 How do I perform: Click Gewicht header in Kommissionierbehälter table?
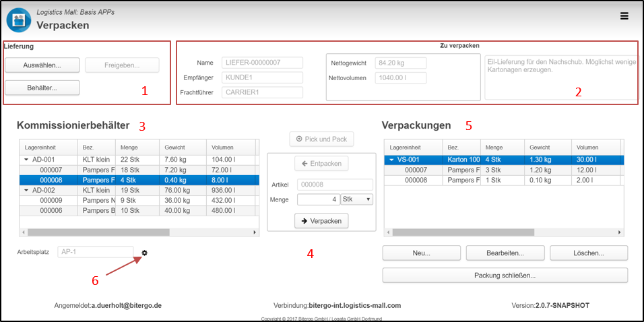[183, 147]
